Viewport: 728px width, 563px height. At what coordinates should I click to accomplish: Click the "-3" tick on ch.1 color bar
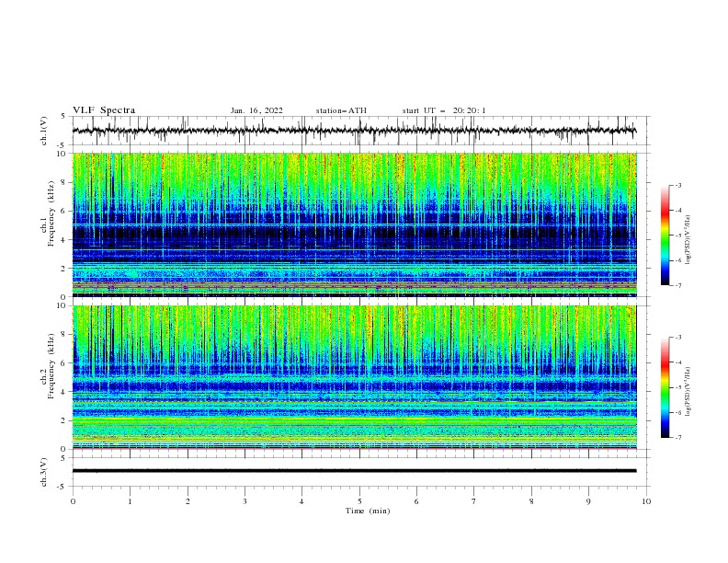point(678,185)
